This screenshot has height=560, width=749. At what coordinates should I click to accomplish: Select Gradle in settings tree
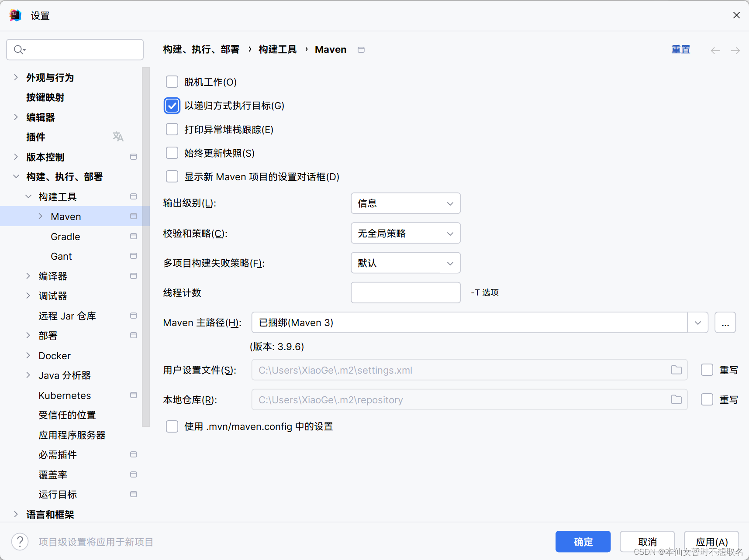click(x=66, y=237)
